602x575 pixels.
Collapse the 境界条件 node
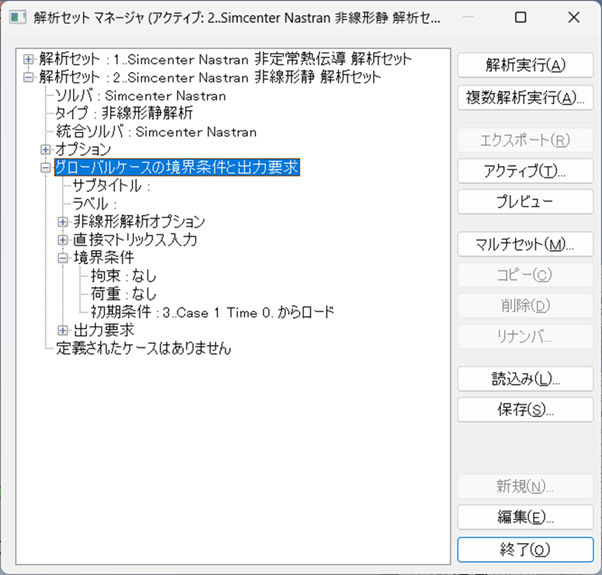click(x=63, y=258)
